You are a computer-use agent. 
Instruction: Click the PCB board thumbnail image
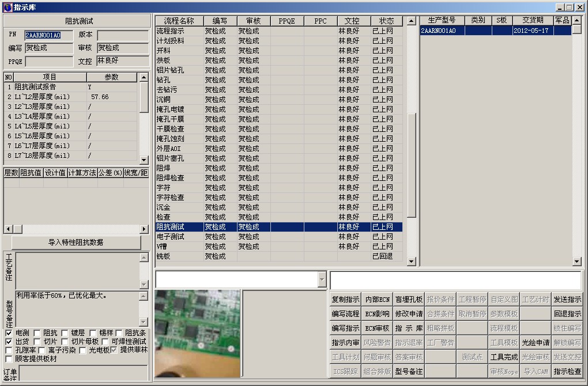pos(197,334)
